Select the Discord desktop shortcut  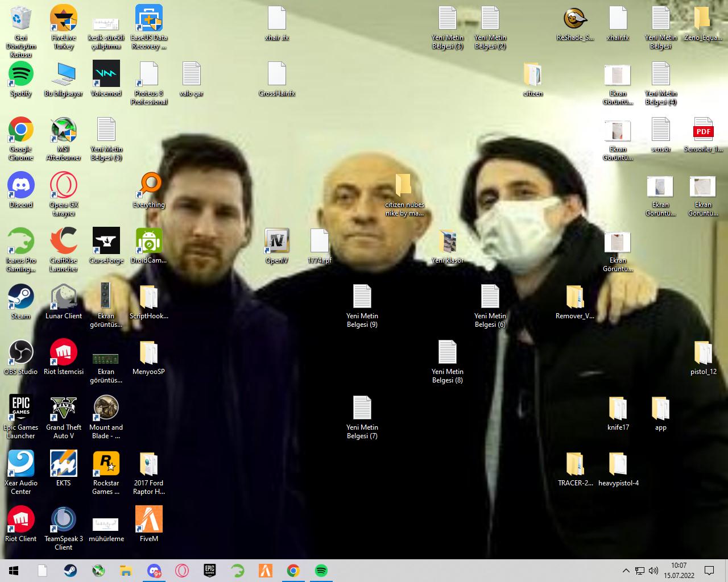pos(21,190)
